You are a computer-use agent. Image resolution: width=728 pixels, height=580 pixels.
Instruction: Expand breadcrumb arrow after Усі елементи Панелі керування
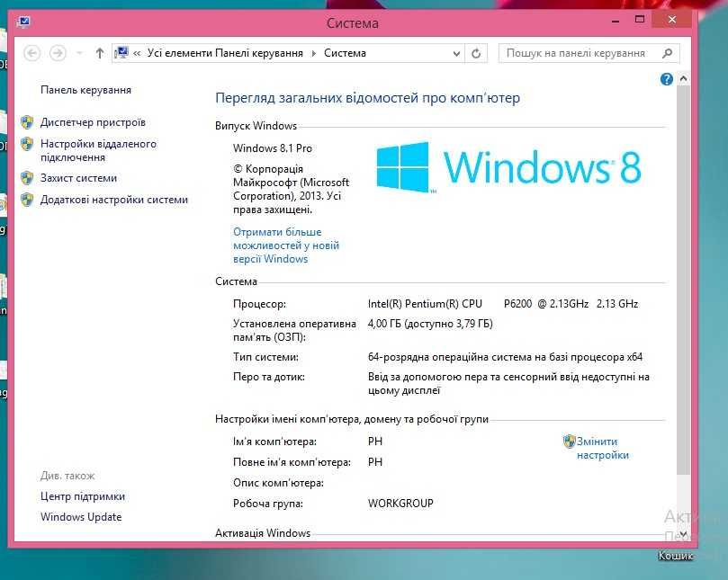313,53
